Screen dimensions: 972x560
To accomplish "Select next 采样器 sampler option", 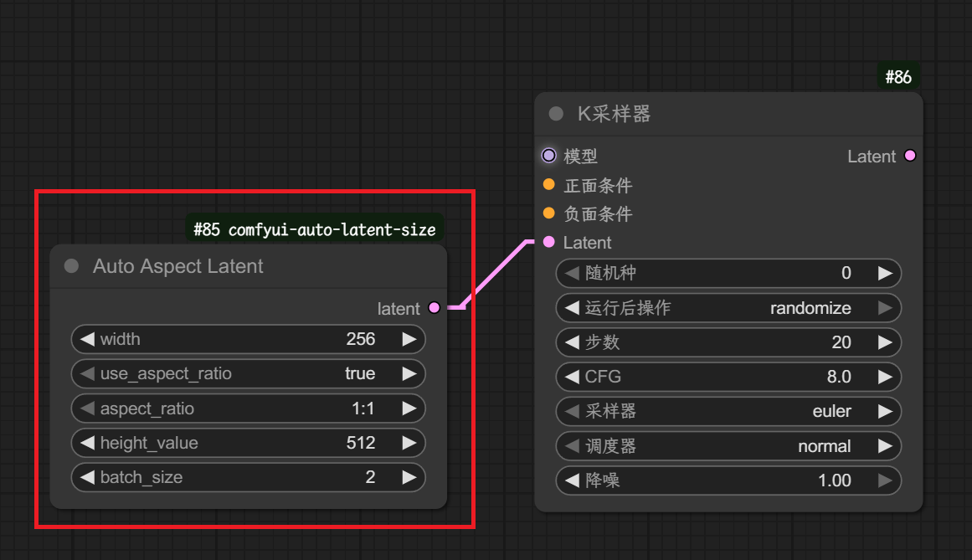I will pos(885,411).
